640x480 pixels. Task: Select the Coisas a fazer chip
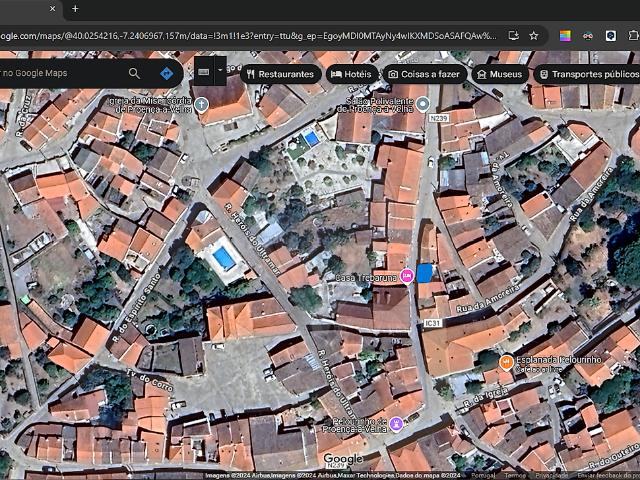point(424,74)
